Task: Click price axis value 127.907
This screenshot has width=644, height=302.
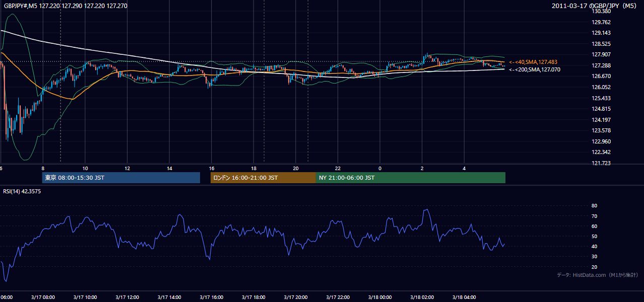Action: (x=601, y=54)
